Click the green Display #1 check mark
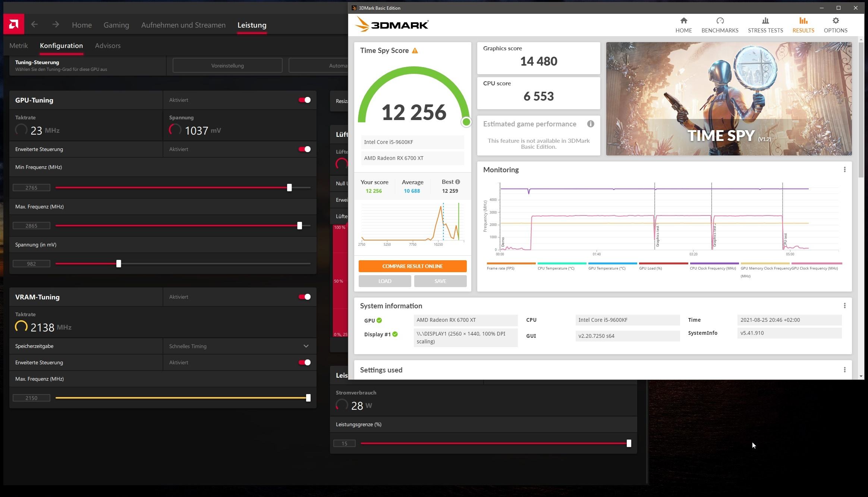868x497 pixels. (x=395, y=334)
